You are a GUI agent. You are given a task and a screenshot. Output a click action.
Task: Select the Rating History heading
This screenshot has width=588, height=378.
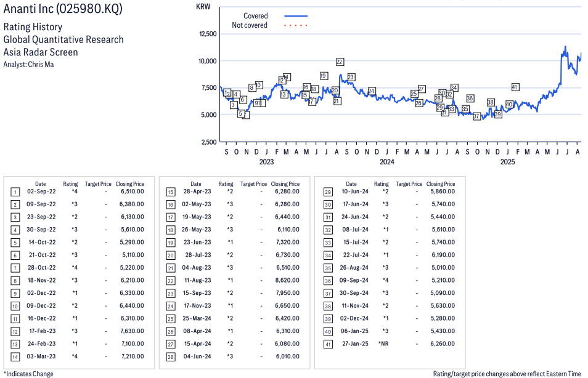(33, 27)
